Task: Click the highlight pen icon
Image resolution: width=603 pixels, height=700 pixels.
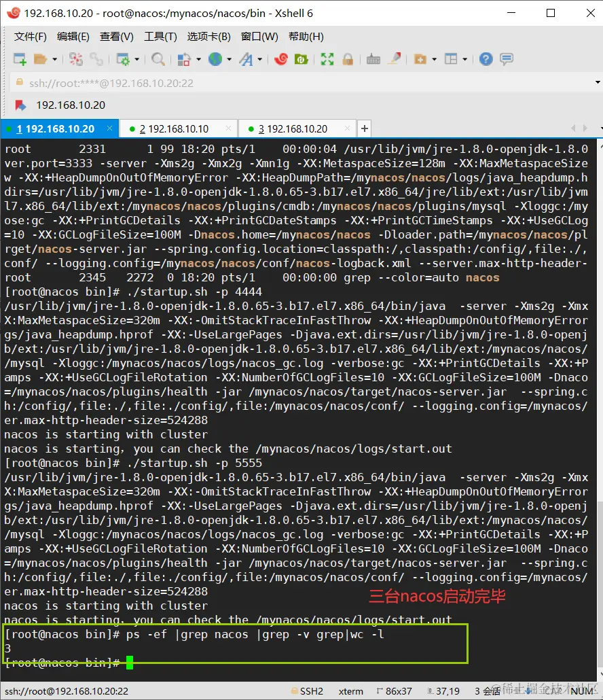Action: (x=395, y=59)
